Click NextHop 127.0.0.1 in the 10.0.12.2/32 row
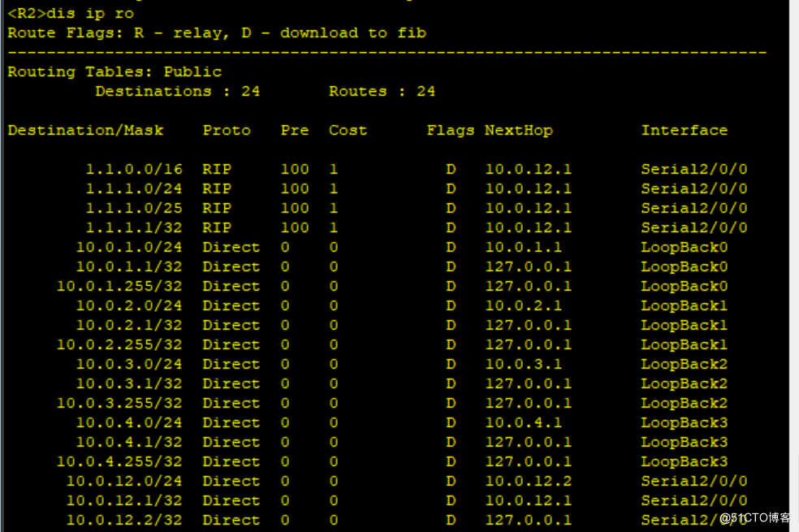The height and width of the screenshot is (532, 799). point(528,521)
